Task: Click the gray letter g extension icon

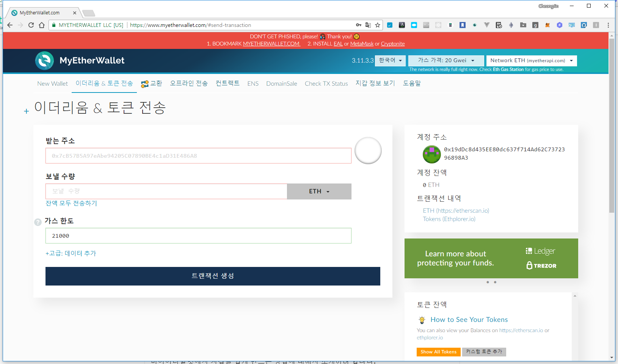Action: (x=535, y=25)
